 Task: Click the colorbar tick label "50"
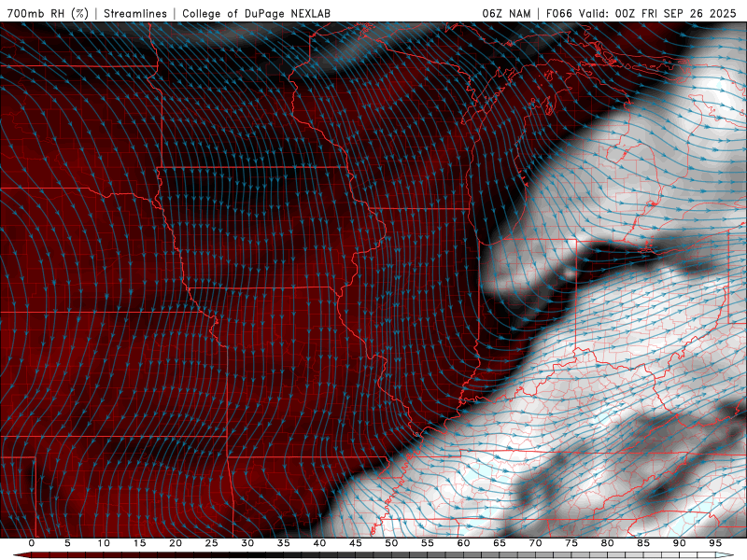[391, 543]
